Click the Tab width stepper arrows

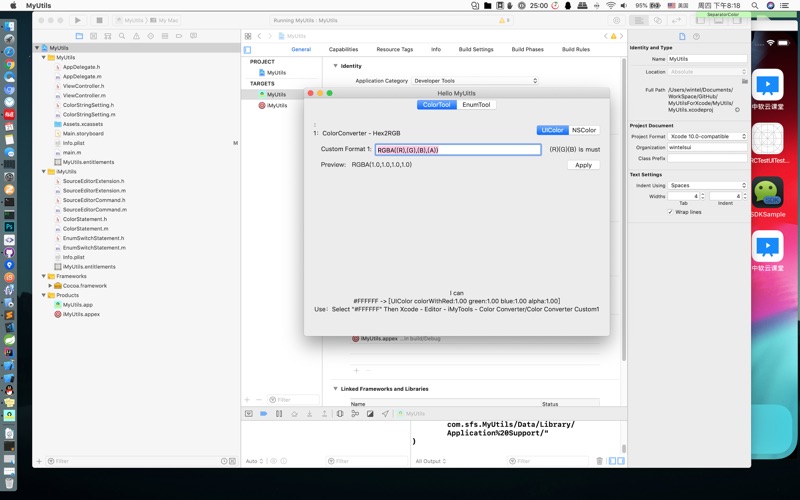703,196
